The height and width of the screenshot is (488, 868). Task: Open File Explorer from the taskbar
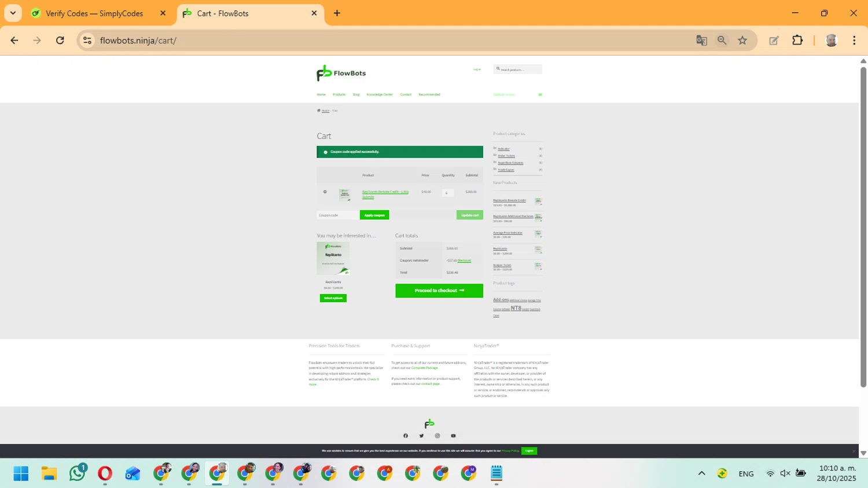(x=49, y=473)
